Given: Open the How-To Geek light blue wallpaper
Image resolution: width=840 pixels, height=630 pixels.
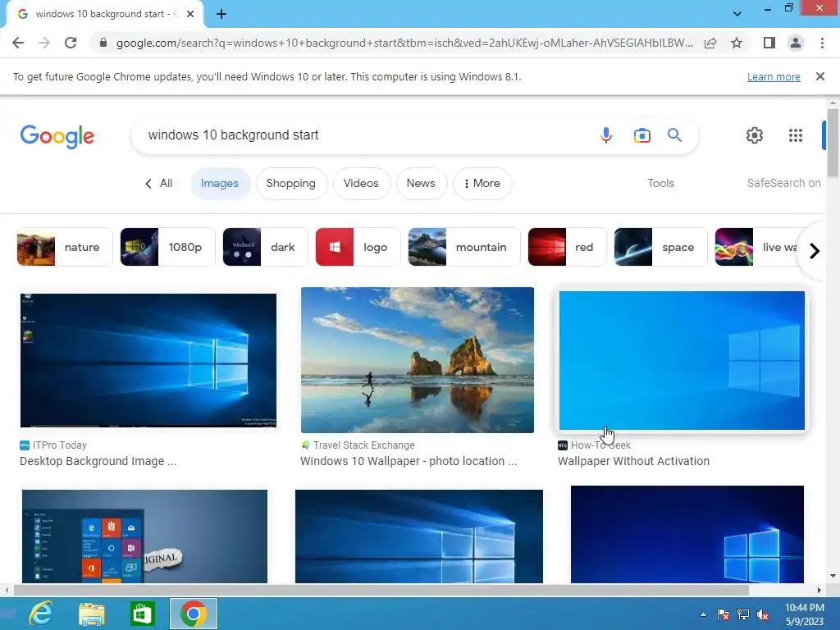Looking at the screenshot, I should pyautogui.click(x=682, y=361).
